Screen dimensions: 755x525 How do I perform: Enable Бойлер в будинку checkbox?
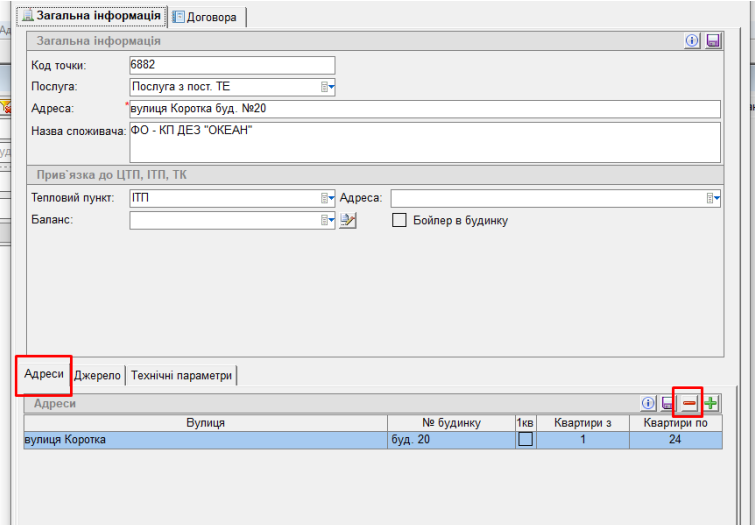[399, 220]
